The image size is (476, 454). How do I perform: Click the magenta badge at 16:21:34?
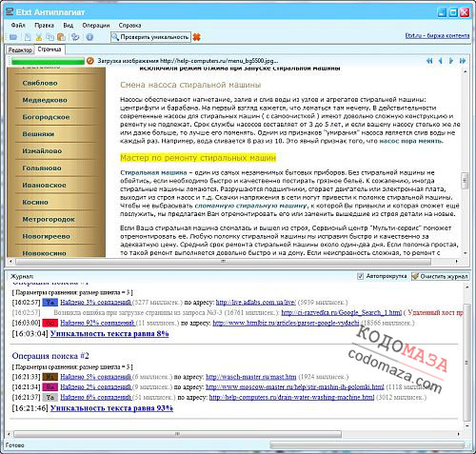50,387
